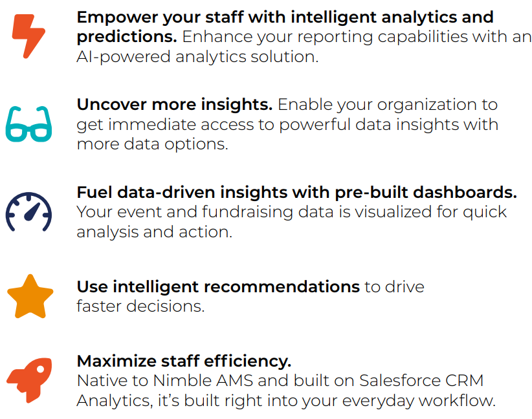Screen dimensions: 532x419
Task: Click the "more data options." text line
Action: tap(152, 144)
